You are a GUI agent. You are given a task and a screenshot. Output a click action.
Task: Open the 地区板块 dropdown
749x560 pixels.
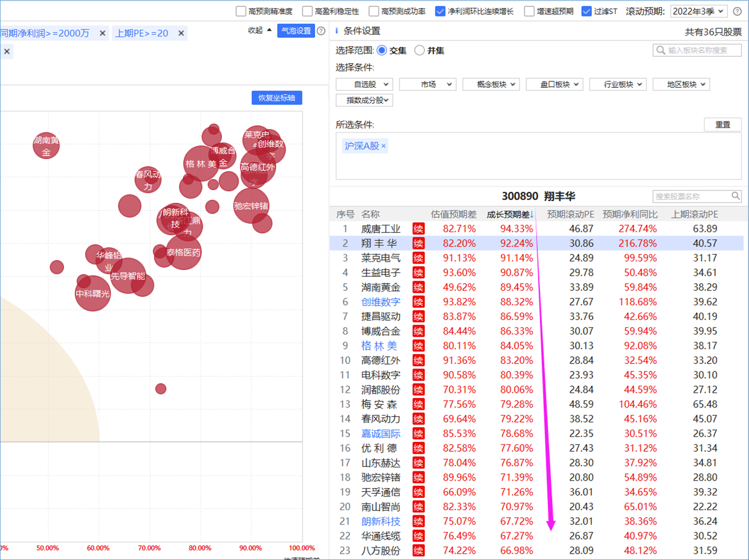[x=681, y=84]
